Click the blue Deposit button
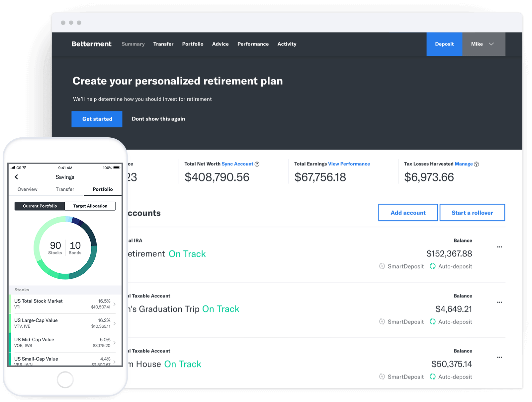The height and width of the screenshot is (402, 532). coord(444,44)
